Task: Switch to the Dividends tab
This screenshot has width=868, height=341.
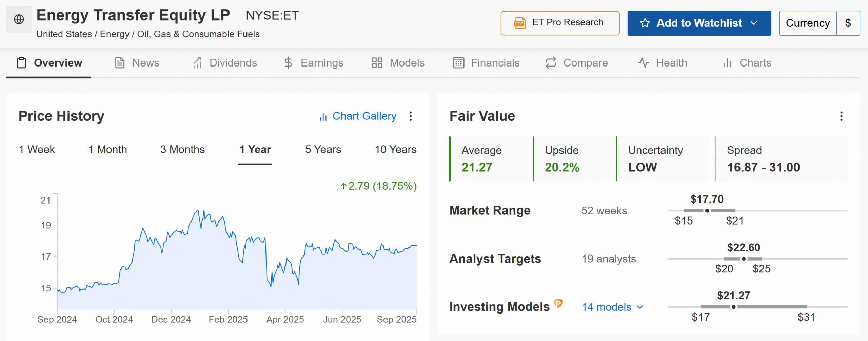Action: [x=225, y=63]
